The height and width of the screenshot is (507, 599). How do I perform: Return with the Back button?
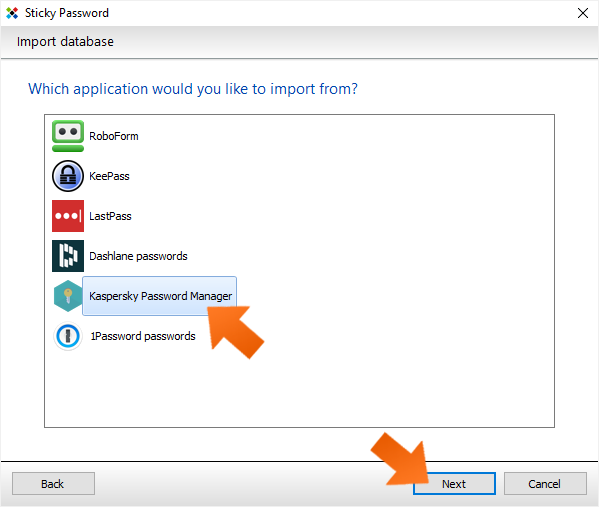click(53, 484)
